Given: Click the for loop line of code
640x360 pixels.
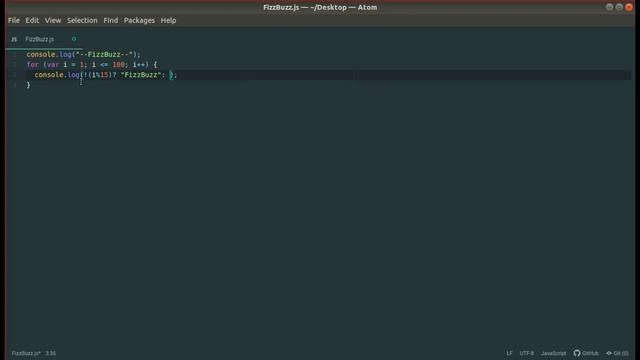Looking at the screenshot, I should click(x=92, y=64).
